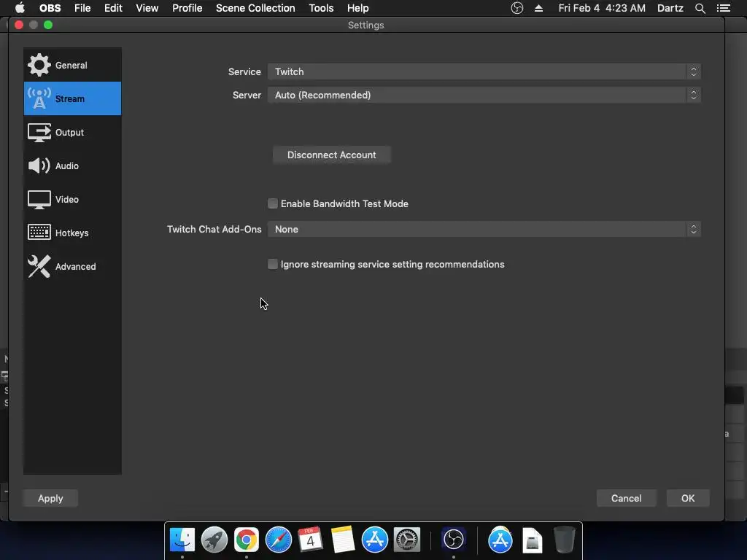This screenshot has width=747, height=560.
Task: Open Spotlight search magnifier icon
Action: click(x=700, y=8)
